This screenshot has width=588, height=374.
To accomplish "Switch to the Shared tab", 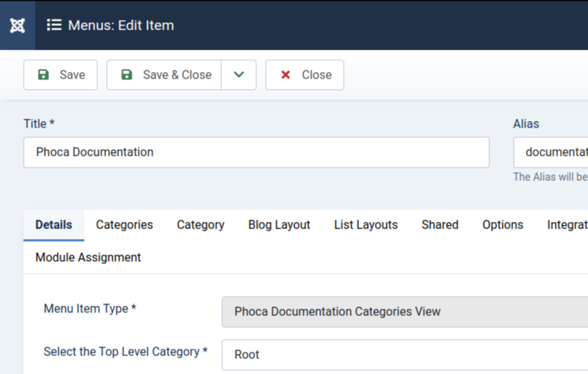I will coord(440,225).
